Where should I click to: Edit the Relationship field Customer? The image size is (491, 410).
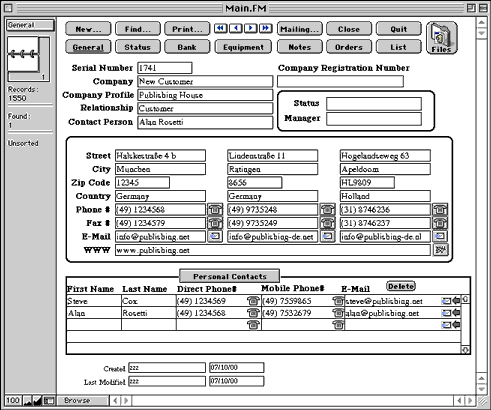[x=205, y=108]
